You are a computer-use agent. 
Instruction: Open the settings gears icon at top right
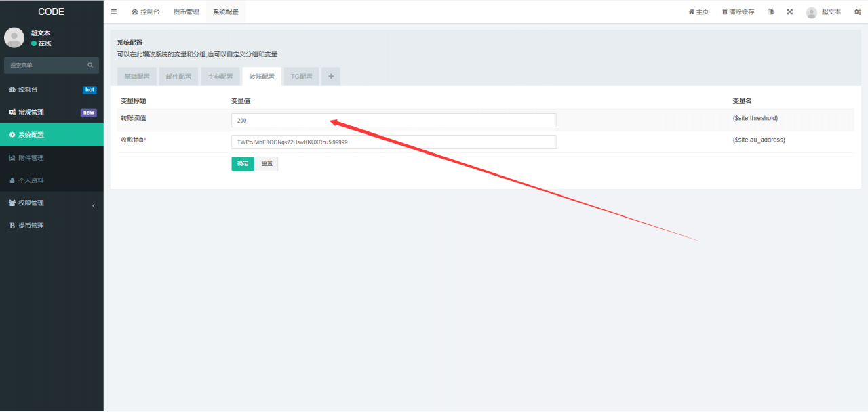point(857,12)
